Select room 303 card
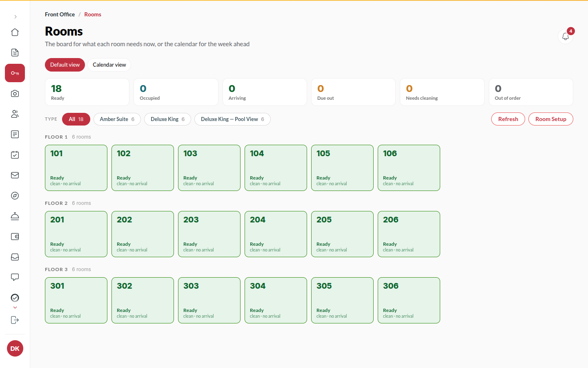The height and width of the screenshot is (368, 588). [209, 300]
